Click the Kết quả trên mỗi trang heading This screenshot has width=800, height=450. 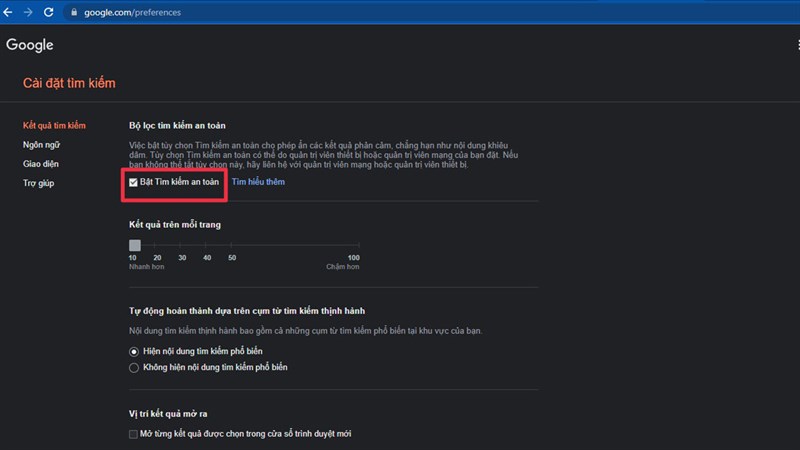[x=175, y=224]
